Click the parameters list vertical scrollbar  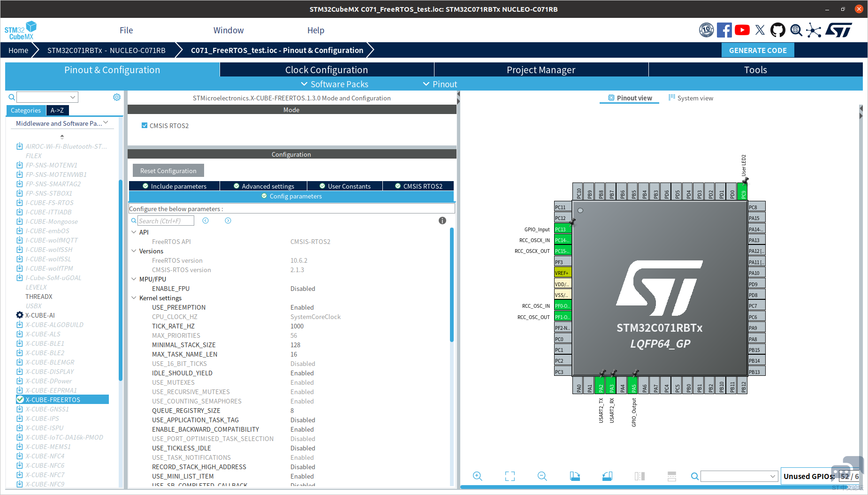point(452,285)
